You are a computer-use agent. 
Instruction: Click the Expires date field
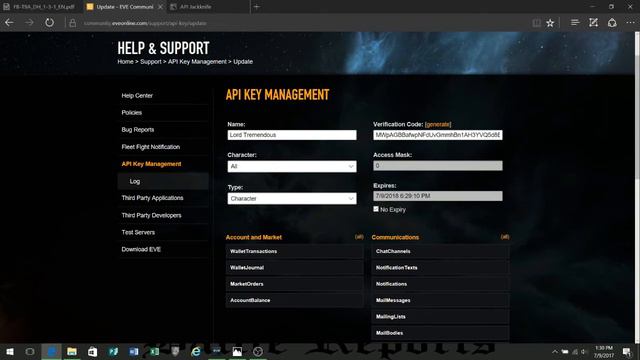click(x=438, y=196)
